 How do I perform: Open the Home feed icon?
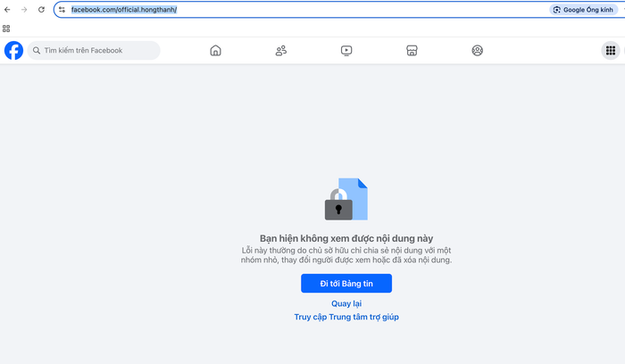215,51
